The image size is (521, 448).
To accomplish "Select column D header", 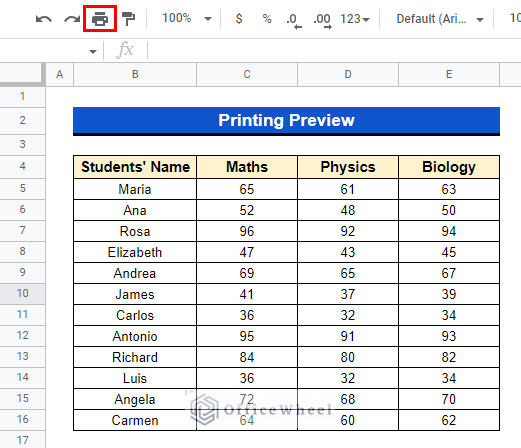I will [348, 74].
